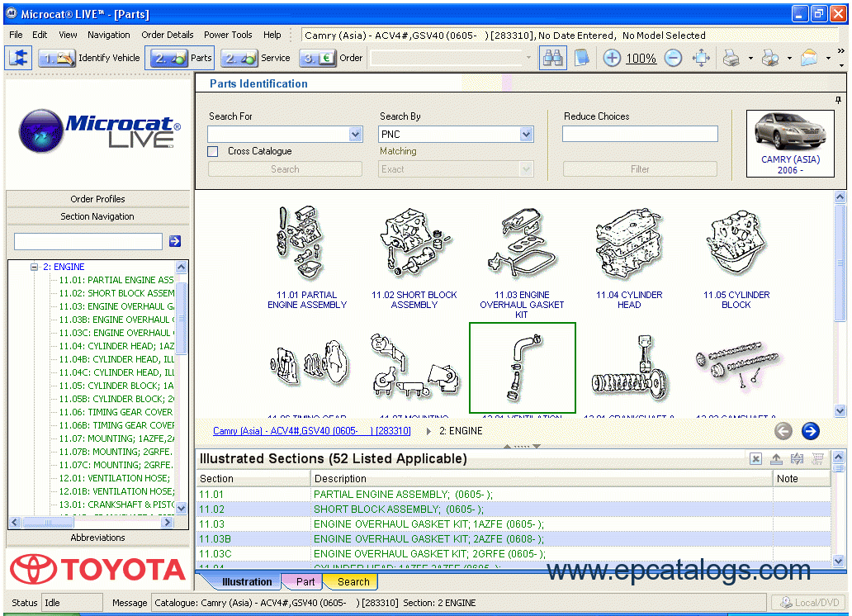Select 11.02: SHORT BLOCK ASSEM tree item
The image size is (852, 616).
tap(117, 293)
